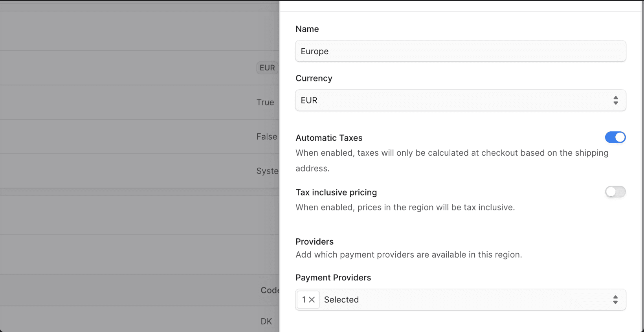This screenshot has height=332, width=644.
Task: Click the True value in the background table
Action: pos(265,102)
